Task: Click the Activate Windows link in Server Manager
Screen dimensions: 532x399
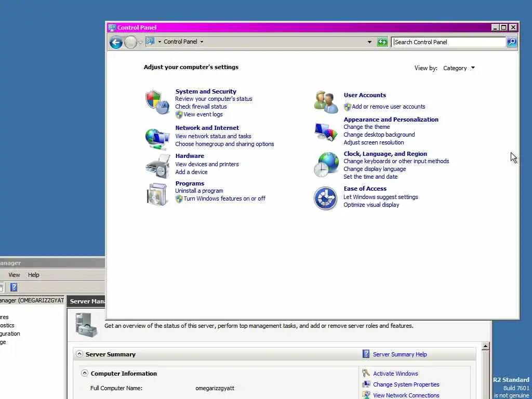Action: tap(395, 374)
